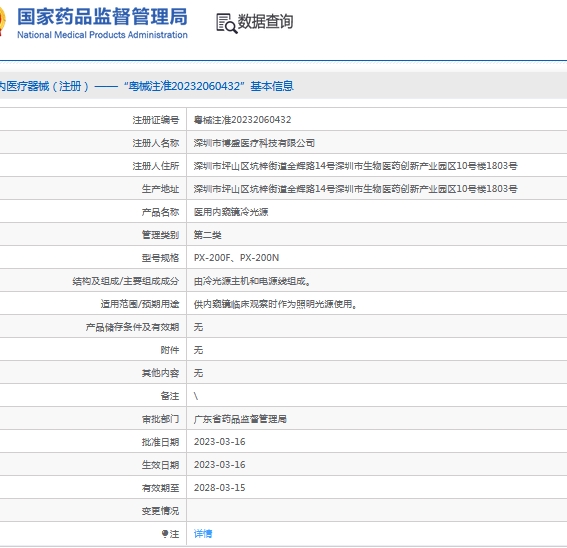The height and width of the screenshot is (548, 567).
Task: Click the 注册人住所 label
Action: point(155,166)
